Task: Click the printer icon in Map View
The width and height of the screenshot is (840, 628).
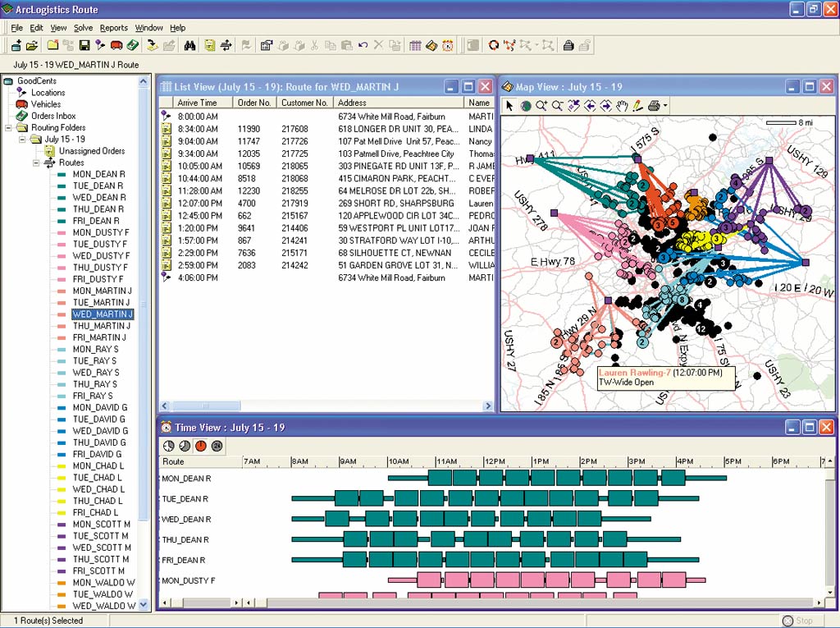Action: tap(654, 106)
